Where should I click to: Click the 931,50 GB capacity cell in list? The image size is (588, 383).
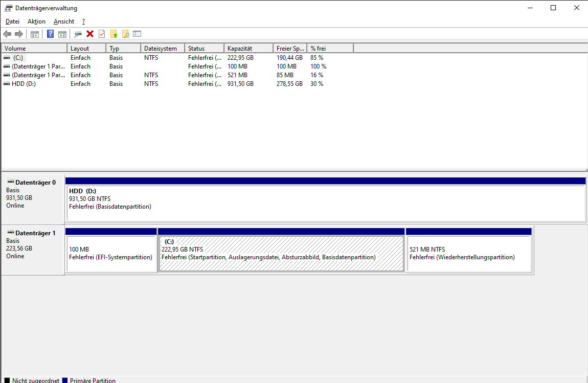[240, 84]
